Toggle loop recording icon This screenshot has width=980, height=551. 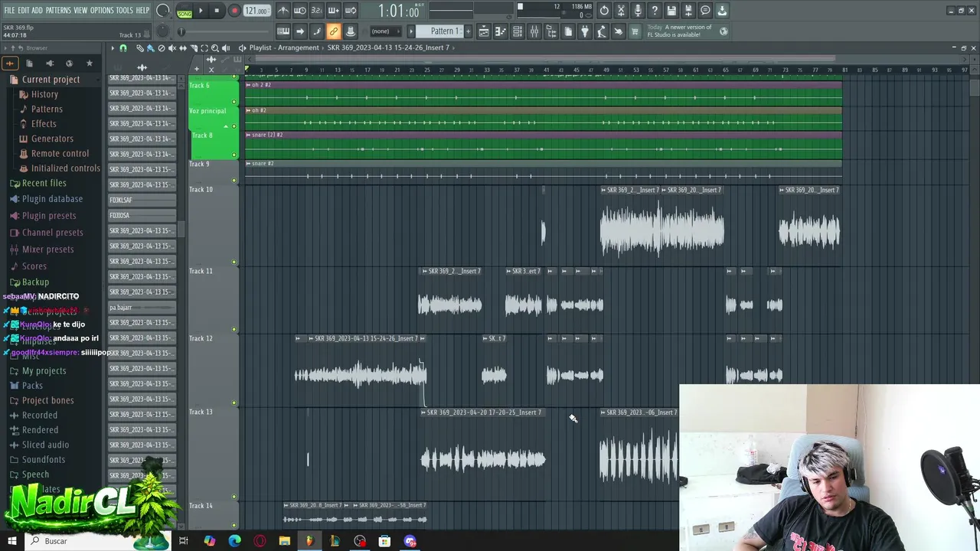pos(351,11)
